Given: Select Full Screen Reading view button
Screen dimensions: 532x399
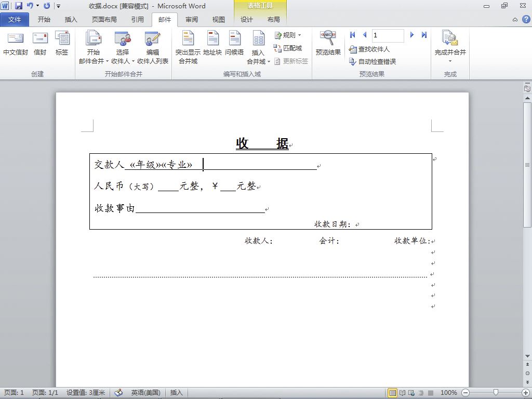Looking at the screenshot, I should 402,393.
